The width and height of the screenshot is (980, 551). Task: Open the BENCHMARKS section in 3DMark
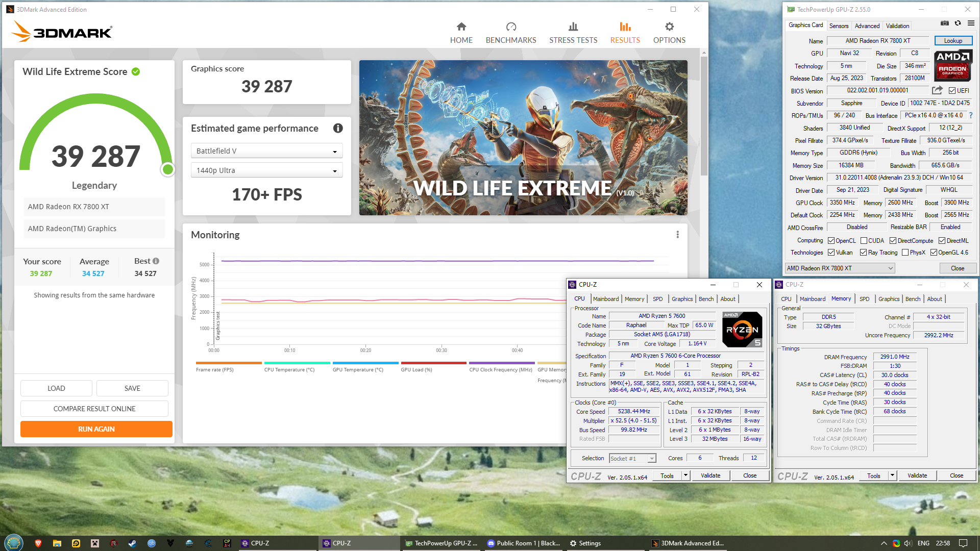[511, 33]
